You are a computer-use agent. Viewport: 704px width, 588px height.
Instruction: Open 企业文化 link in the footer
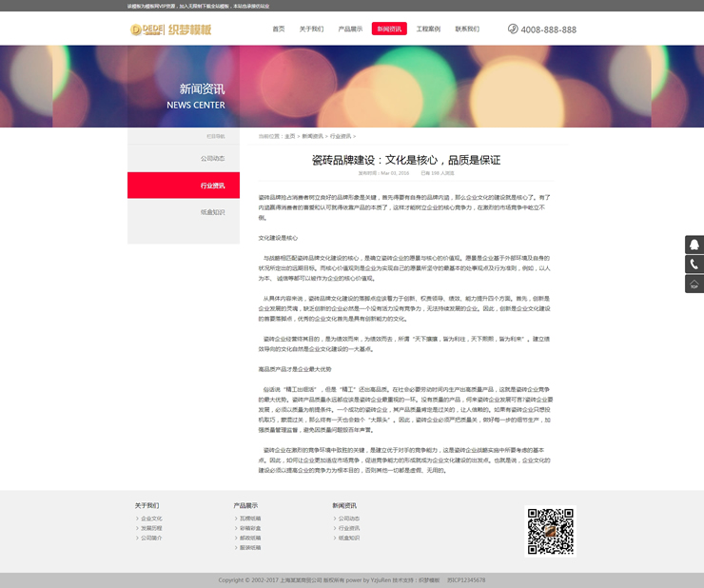(x=151, y=519)
